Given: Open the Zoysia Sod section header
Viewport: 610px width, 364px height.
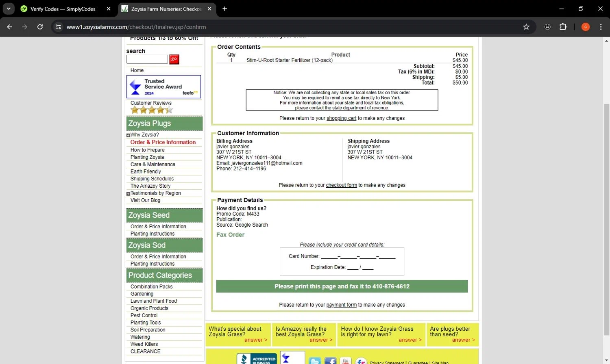Looking at the screenshot, I should tap(164, 245).
